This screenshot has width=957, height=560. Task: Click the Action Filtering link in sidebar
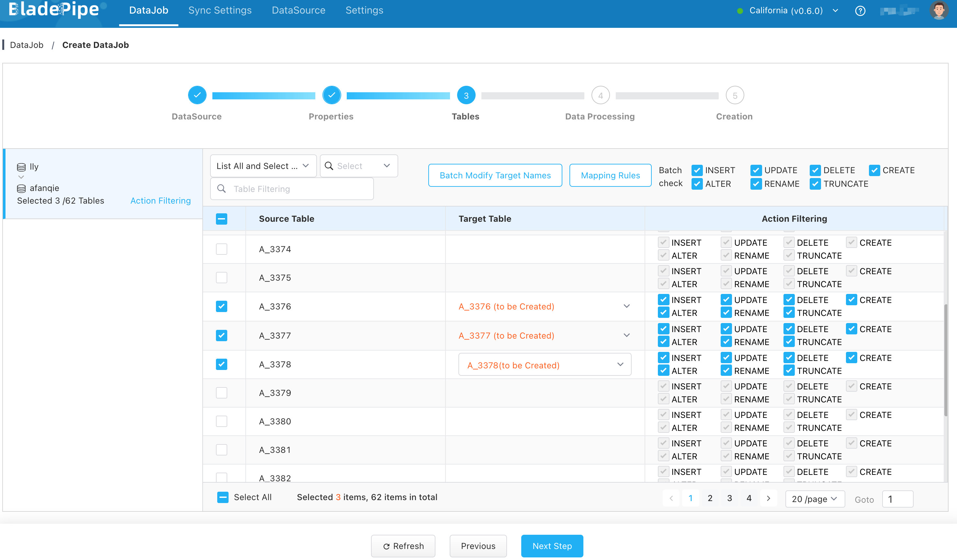pyautogui.click(x=160, y=200)
